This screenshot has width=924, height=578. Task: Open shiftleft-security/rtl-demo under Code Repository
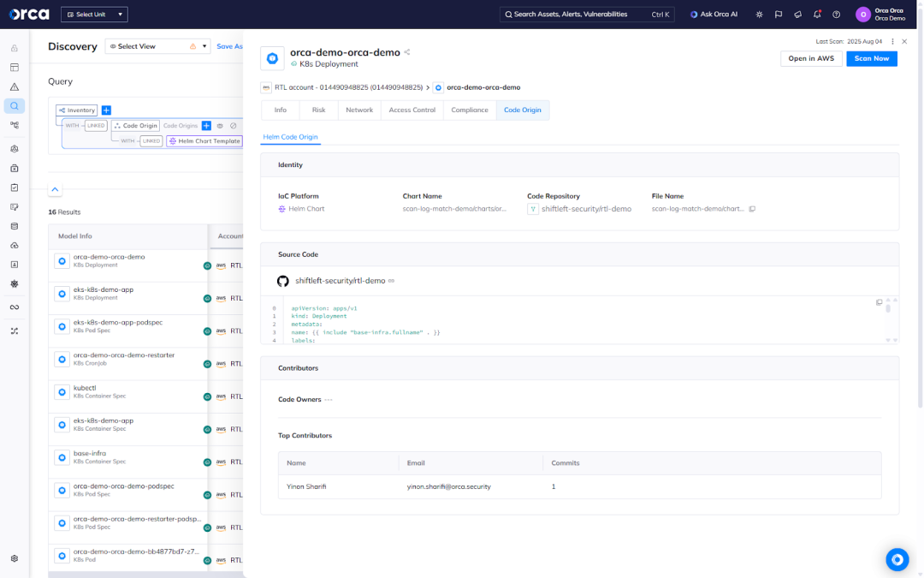tap(586, 209)
